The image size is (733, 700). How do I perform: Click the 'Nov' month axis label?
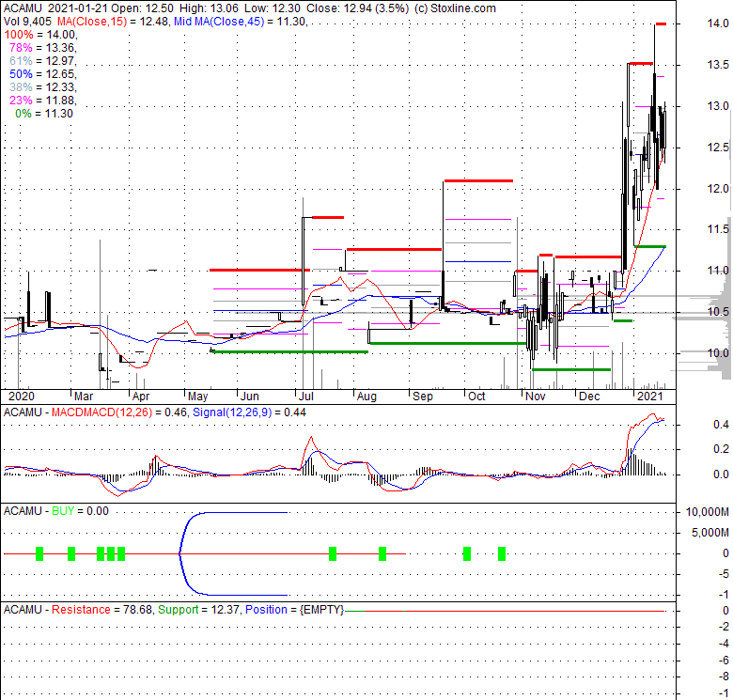tap(536, 397)
